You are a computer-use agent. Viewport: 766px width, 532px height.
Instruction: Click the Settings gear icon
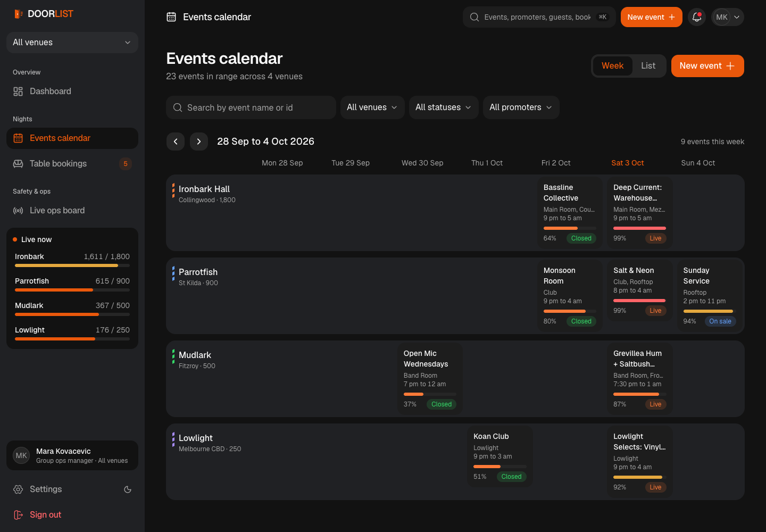[x=18, y=489]
